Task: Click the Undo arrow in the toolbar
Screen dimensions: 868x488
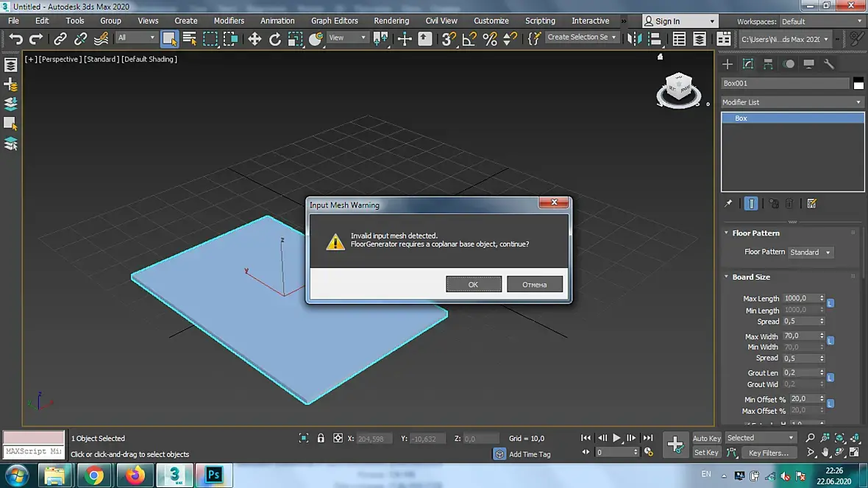Action: (15, 39)
